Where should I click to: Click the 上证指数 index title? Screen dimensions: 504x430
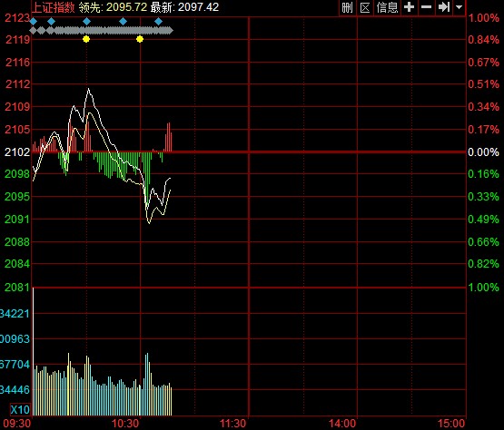coord(53,7)
